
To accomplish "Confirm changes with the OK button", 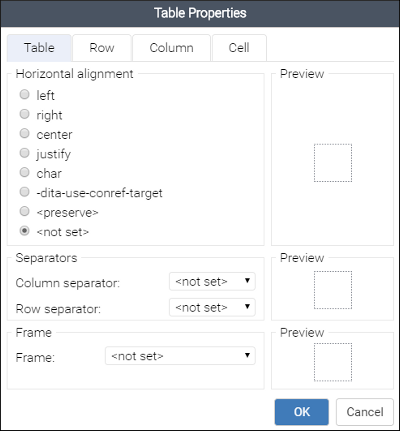I will point(302,412).
